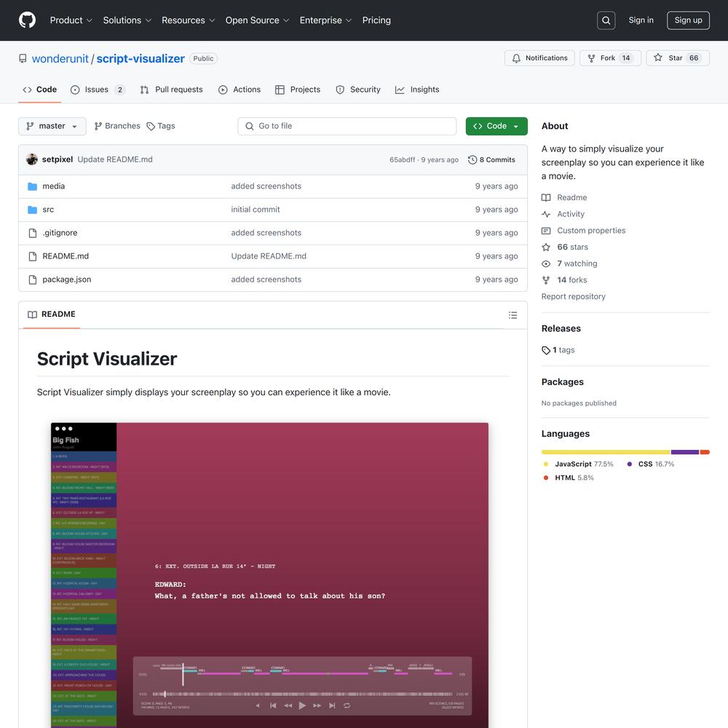The height and width of the screenshot is (728, 728).
Task: Click the yellow JavaScript language bar segment
Action: [x=606, y=452]
